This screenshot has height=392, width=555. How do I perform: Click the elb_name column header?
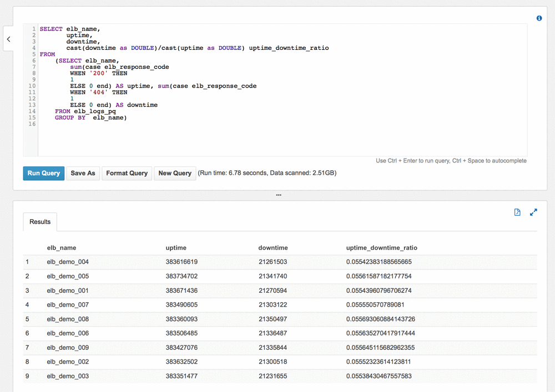tap(62, 248)
